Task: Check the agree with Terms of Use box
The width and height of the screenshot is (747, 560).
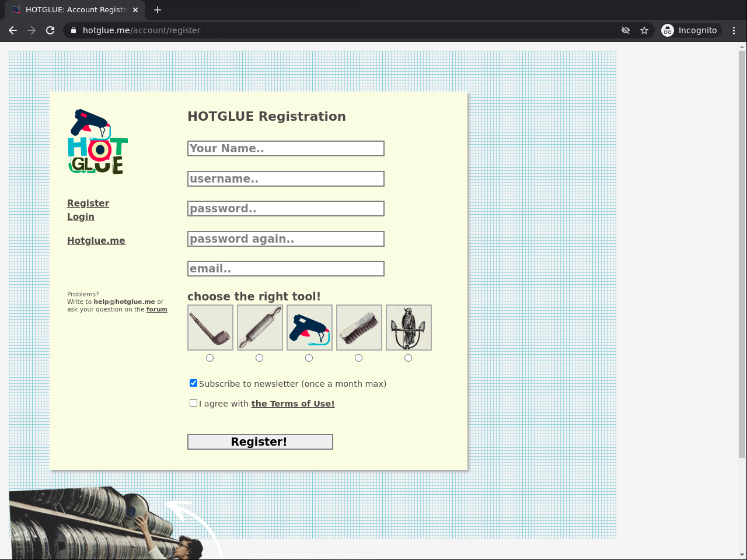Action: (193, 403)
